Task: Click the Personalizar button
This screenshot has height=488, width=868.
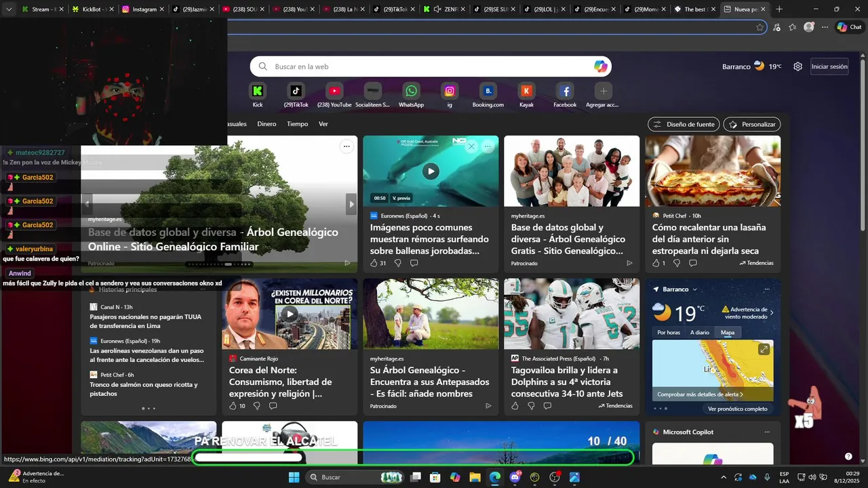Action: 752,124
